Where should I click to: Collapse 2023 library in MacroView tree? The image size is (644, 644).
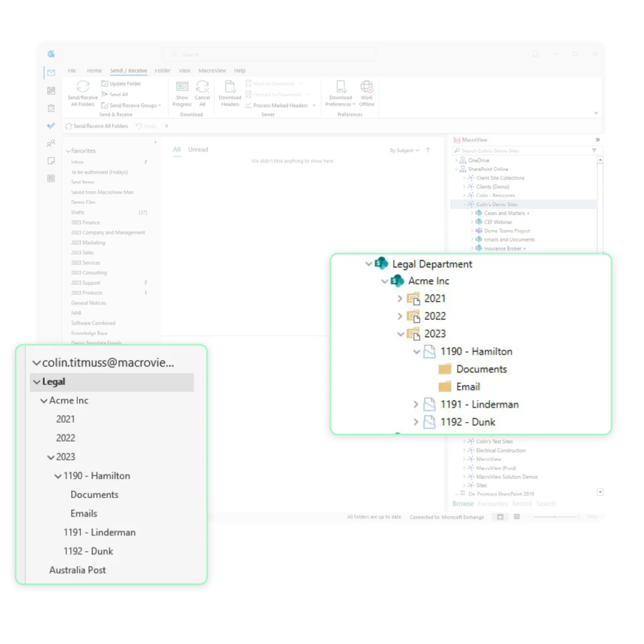point(401,334)
